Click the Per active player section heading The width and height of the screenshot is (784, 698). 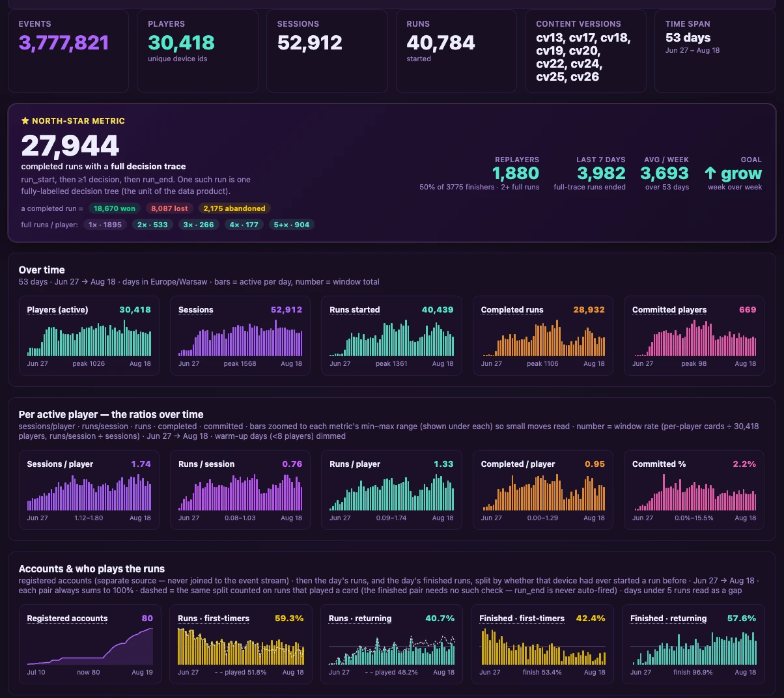(x=111, y=414)
